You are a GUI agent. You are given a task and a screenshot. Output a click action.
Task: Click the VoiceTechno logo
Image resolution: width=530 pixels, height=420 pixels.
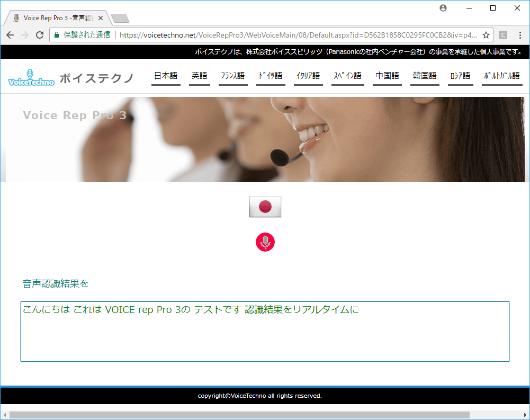pyautogui.click(x=31, y=78)
